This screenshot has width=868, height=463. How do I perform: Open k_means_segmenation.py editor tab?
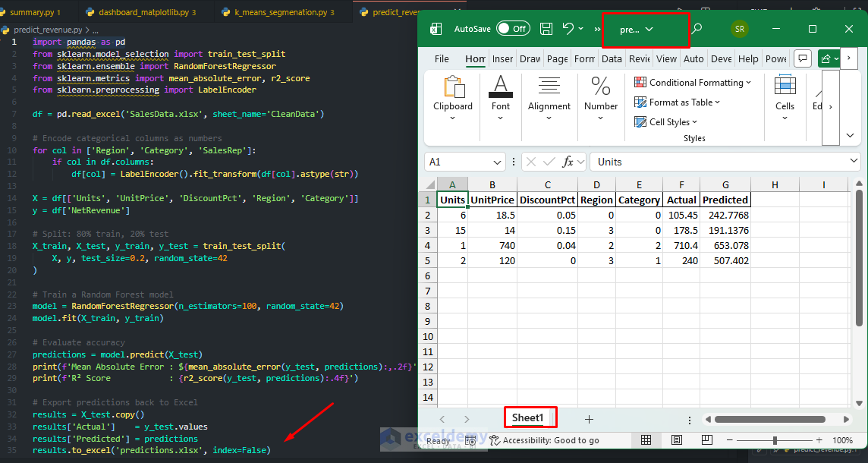pyautogui.click(x=278, y=11)
